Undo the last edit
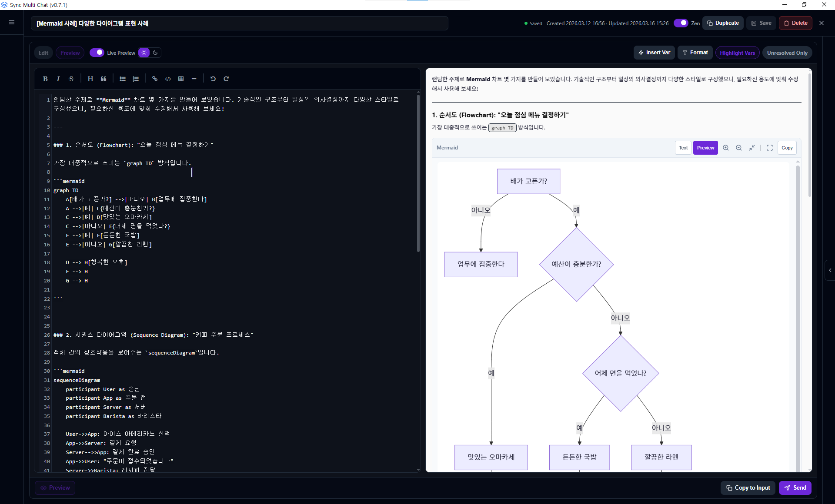This screenshot has height=504, width=835. (213, 79)
